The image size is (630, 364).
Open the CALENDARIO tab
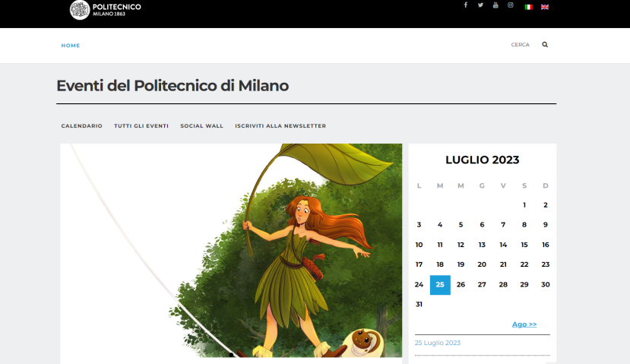click(x=82, y=125)
